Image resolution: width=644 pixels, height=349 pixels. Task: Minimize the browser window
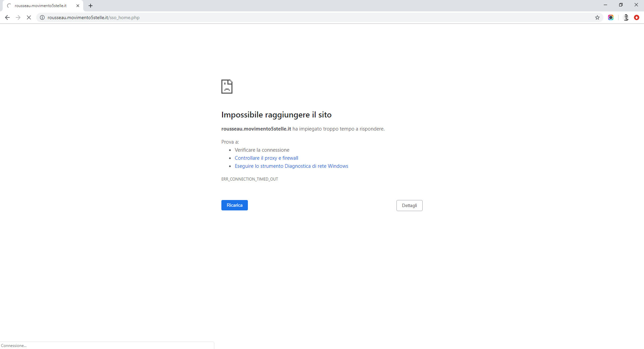[x=605, y=5]
